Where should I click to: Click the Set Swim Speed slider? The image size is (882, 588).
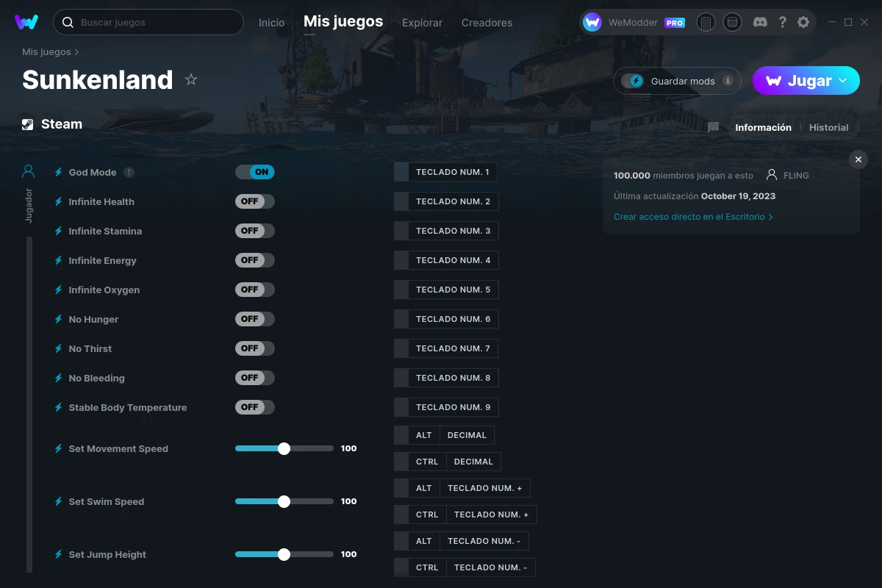pyautogui.click(x=284, y=501)
